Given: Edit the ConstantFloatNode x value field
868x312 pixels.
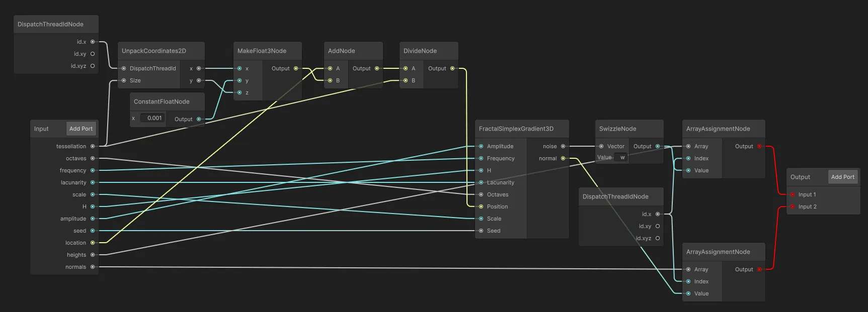Looking at the screenshot, I should [x=153, y=118].
